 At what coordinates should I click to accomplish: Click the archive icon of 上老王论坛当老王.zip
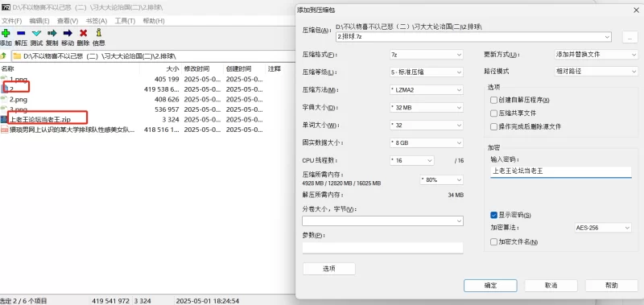4,119
